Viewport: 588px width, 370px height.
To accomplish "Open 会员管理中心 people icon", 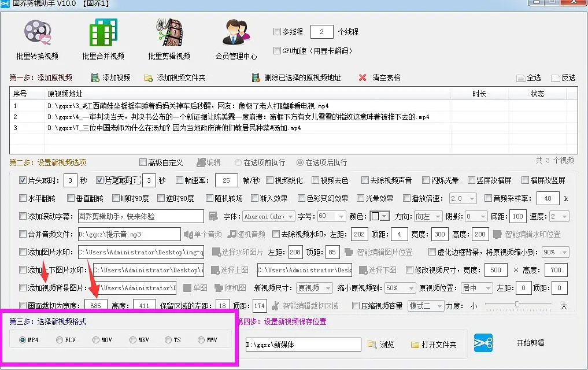I will [236, 33].
